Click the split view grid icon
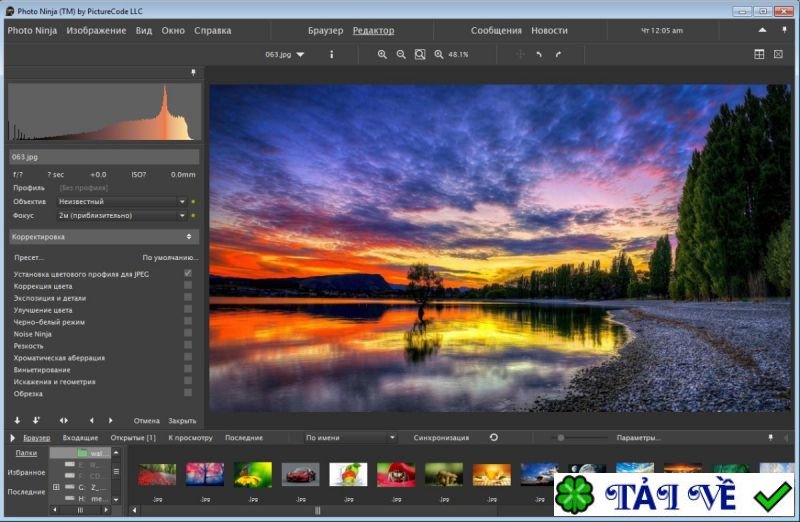 pos(759,54)
